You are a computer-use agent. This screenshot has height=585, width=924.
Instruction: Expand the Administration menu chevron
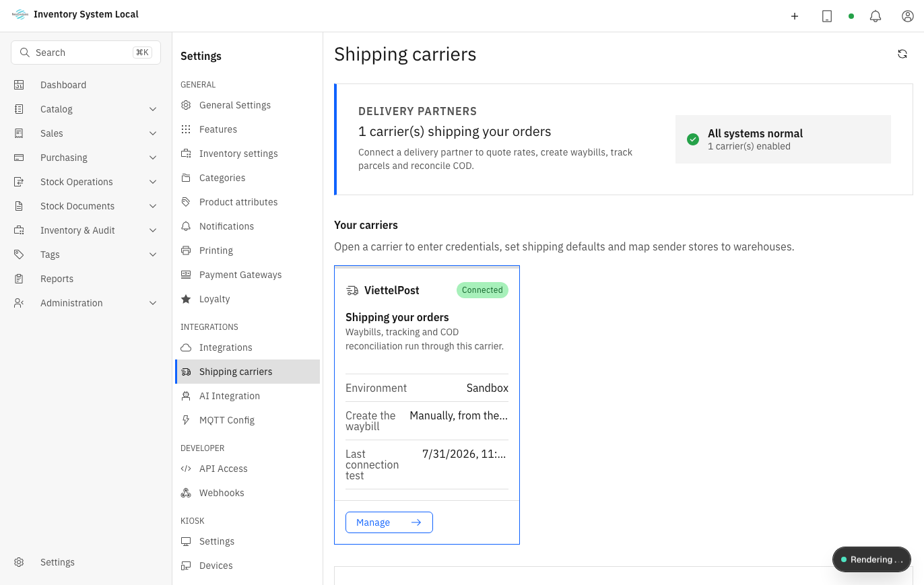tap(153, 303)
